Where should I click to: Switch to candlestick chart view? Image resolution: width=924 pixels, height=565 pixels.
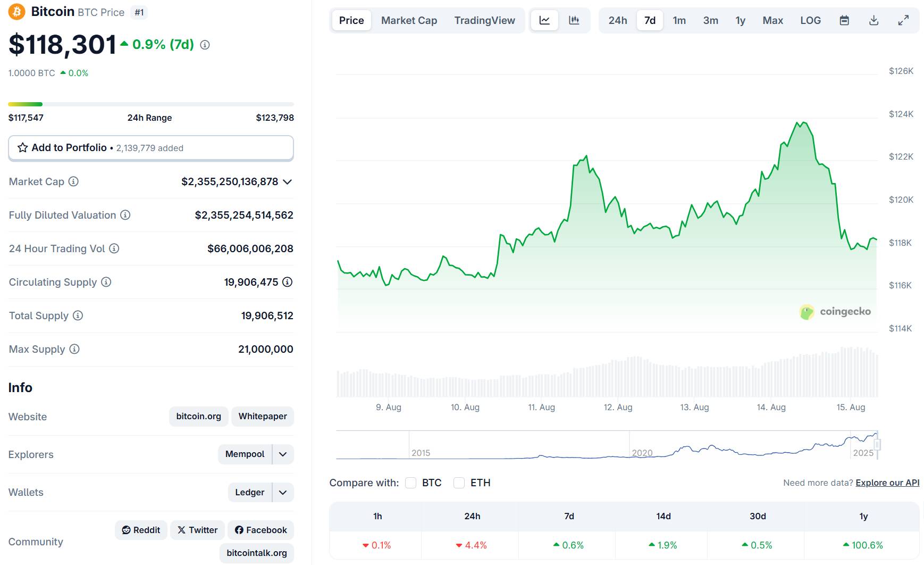574,20
